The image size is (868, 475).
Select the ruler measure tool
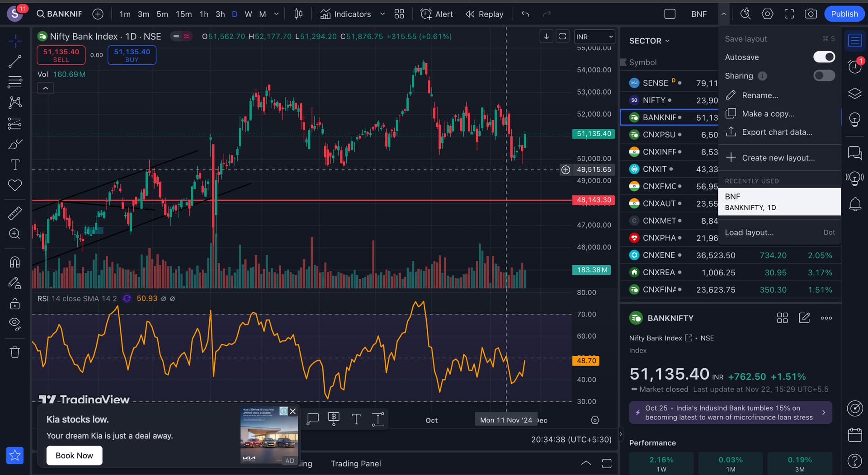[x=15, y=213]
